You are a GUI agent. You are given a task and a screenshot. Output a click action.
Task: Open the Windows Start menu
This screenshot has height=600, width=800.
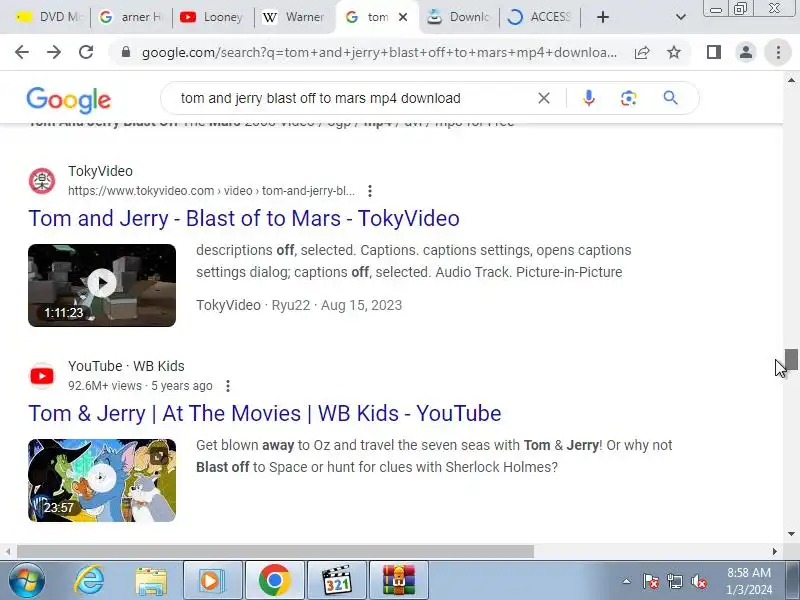(27, 581)
